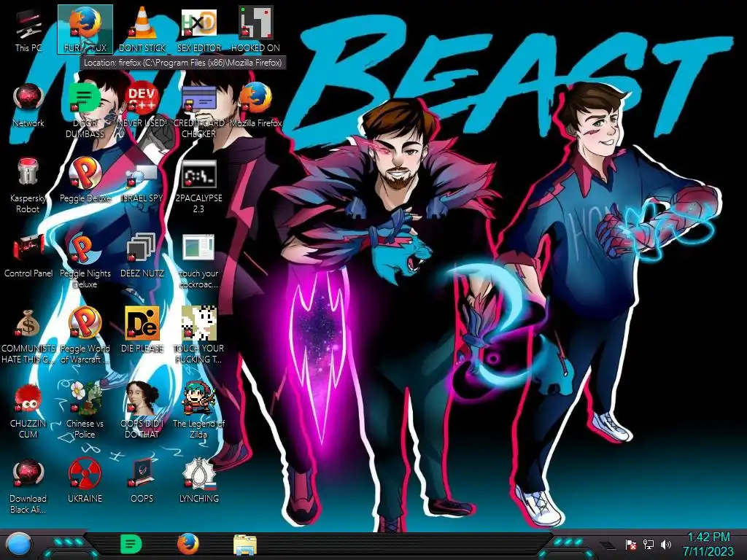Image resolution: width=747 pixels, height=560 pixels.
Task: Select the money bag desktop icon
Action: tap(28, 335)
